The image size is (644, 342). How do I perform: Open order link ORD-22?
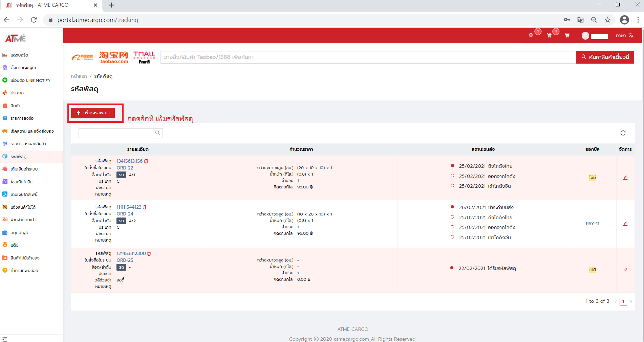[x=125, y=168]
